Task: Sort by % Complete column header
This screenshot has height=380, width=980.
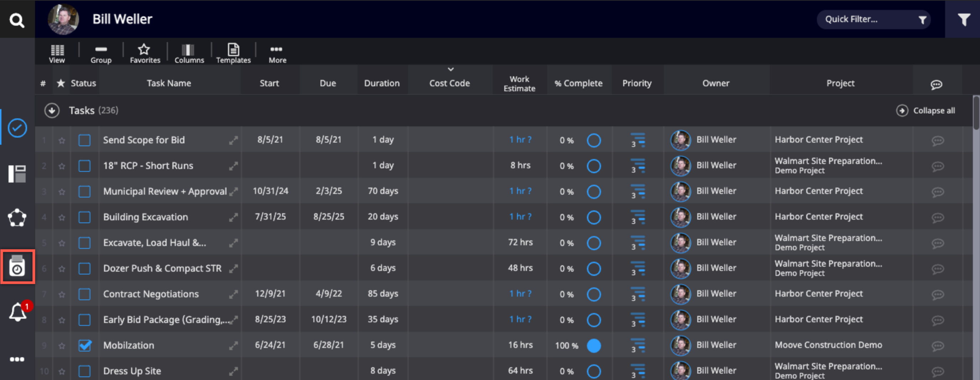Action: pyautogui.click(x=578, y=83)
